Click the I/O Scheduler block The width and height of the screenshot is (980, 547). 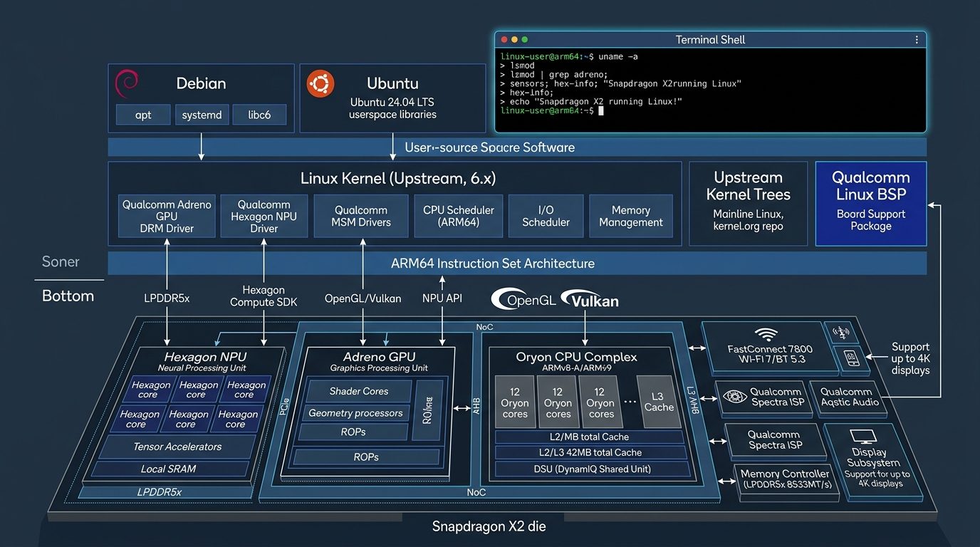pos(546,216)
